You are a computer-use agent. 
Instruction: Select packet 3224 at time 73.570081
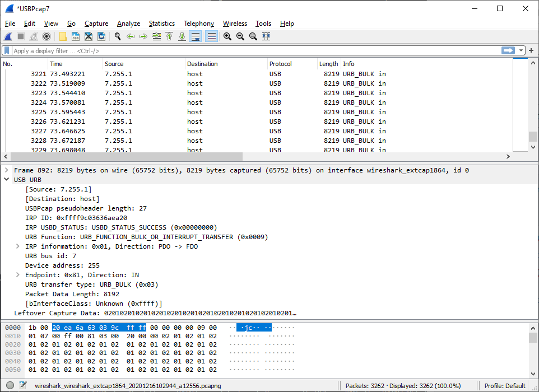[257, 102]
